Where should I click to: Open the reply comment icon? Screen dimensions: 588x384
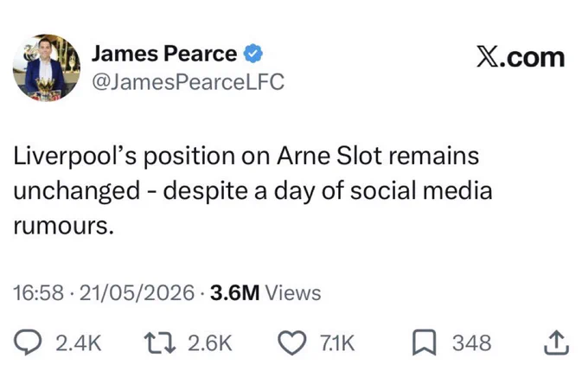(28, 342)
